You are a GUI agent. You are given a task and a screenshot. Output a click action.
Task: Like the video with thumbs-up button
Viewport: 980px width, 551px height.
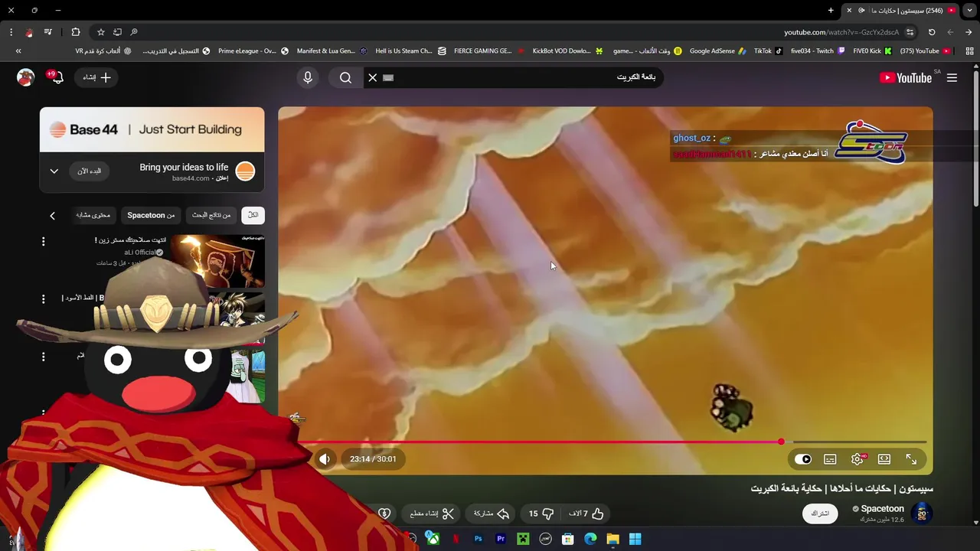(586, 514)
